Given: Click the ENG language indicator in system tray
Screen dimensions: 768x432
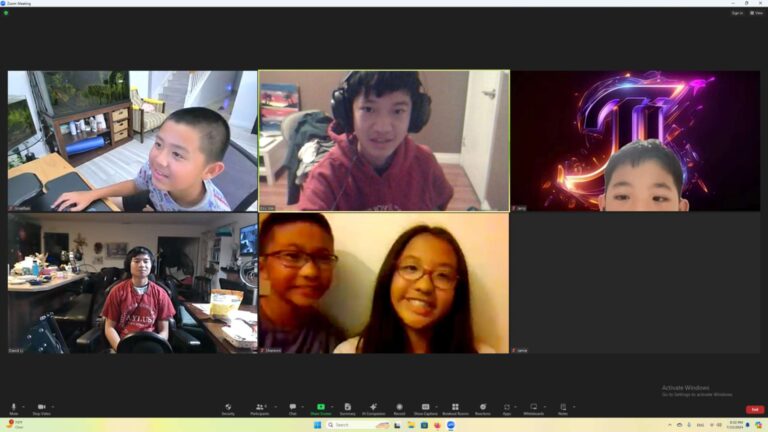Looking at the screenshot, I should (x=700, y=425).
